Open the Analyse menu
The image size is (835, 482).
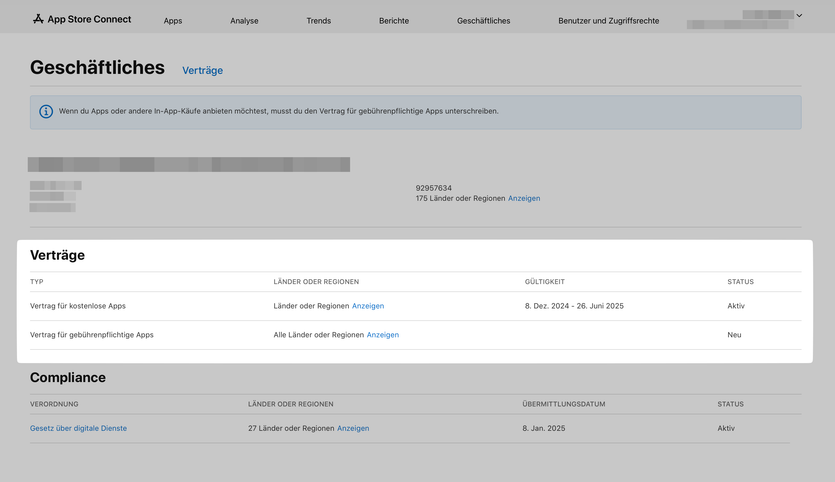(x=244, y=21)
